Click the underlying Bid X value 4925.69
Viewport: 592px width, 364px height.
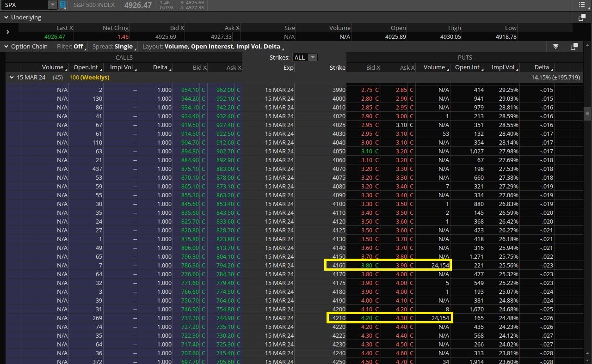click(x=166, y=36)
